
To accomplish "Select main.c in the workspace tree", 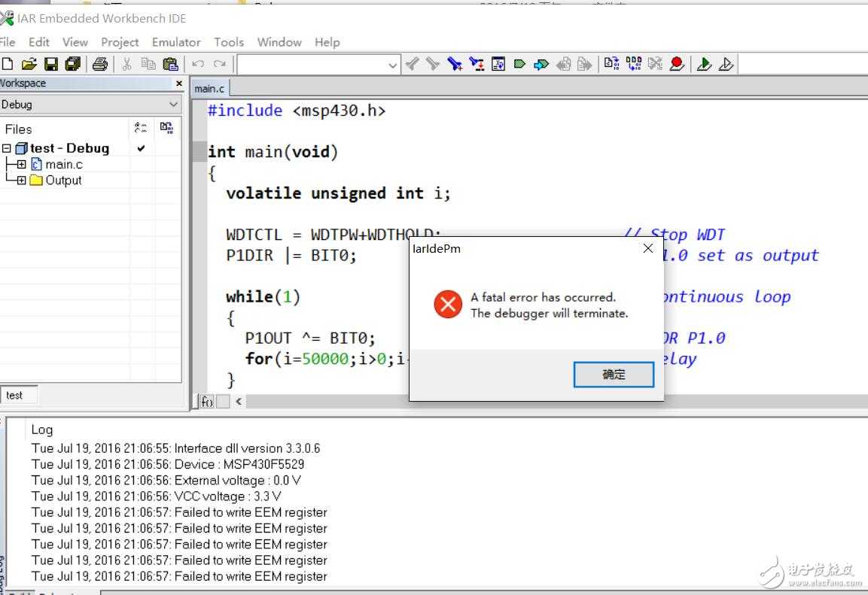I will click(64, 164).
